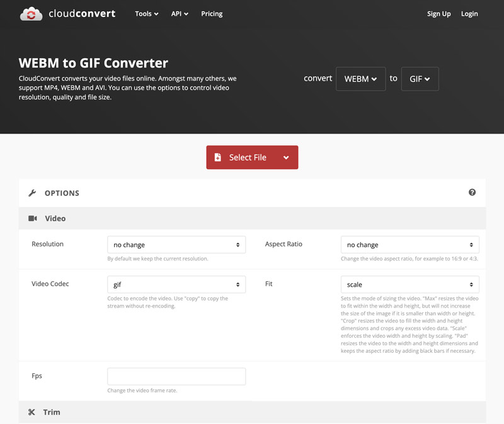Go to the Pricing page
This screenshot has width=504, height=424.
click(212, 14)
